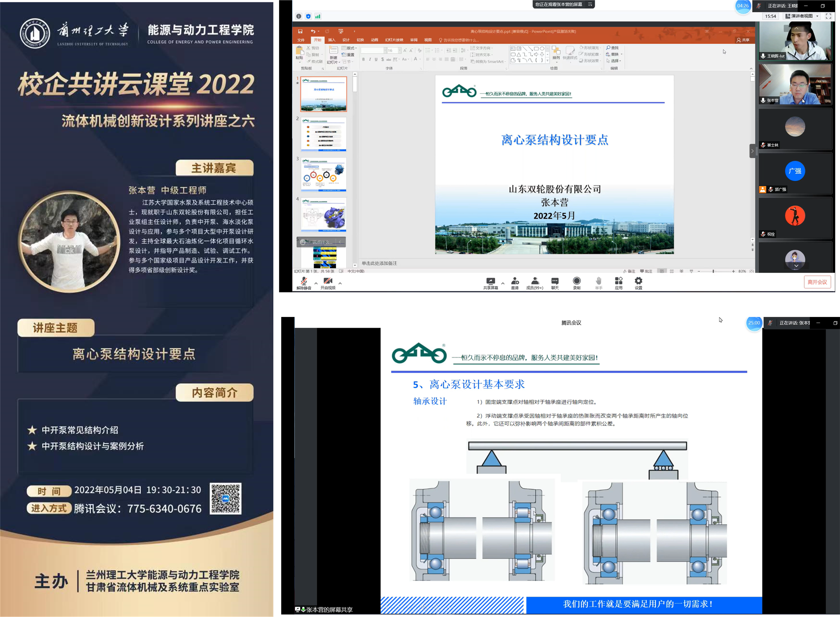Image resolution: width=840 pixels, height=617 pixels.
Task: Open meeting settings (设置) gear
Action: [638, 281]
